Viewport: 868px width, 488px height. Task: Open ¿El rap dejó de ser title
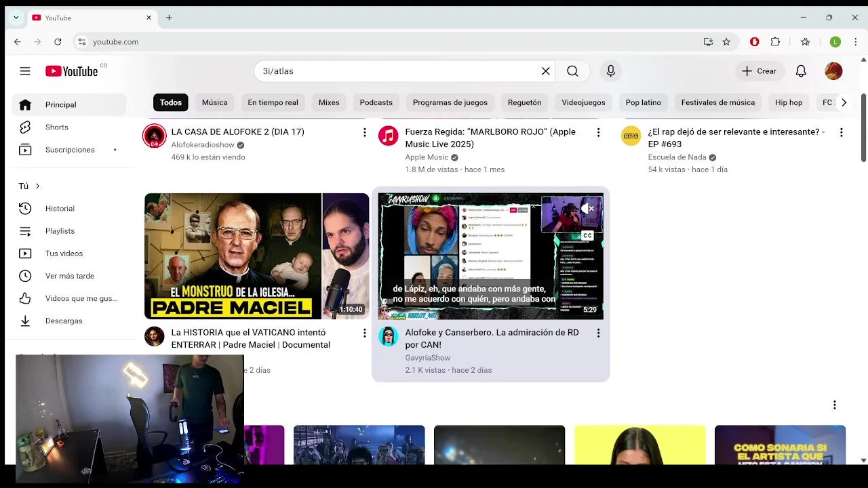[x=736, y=138]
